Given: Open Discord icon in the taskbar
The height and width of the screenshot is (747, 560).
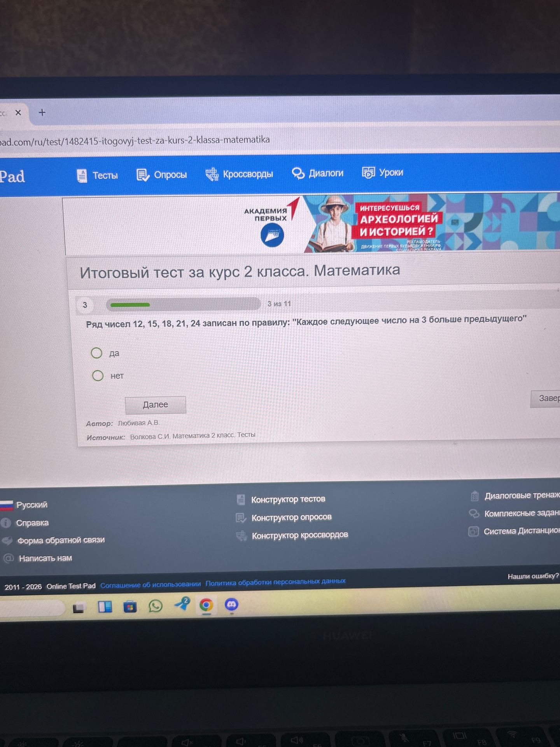Looking at the screenshot, I should tap(232, 604).
